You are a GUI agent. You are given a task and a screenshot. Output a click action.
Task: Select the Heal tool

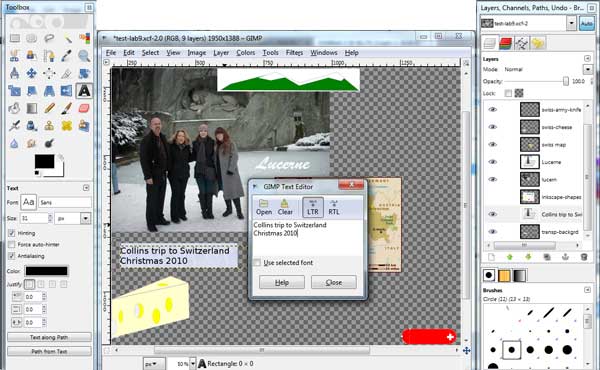click(67, 126)
